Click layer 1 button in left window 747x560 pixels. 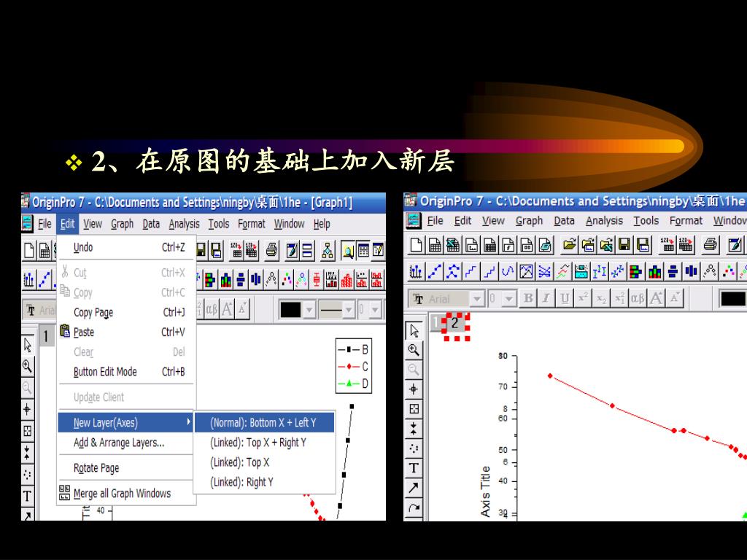[46, 337]
